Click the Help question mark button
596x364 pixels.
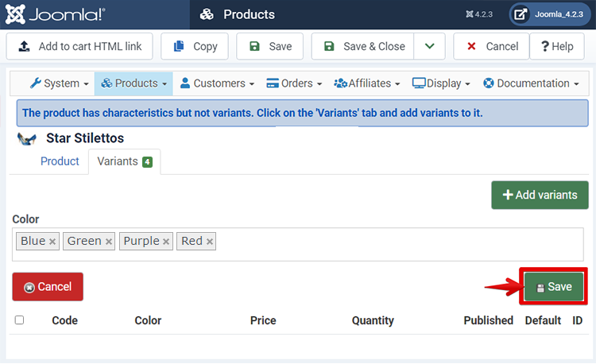557,46
